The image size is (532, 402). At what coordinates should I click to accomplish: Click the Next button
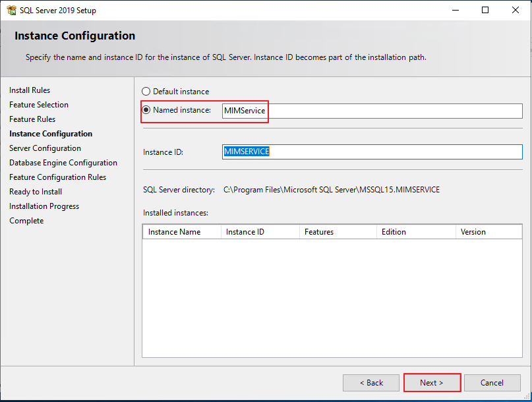(432, 383)
